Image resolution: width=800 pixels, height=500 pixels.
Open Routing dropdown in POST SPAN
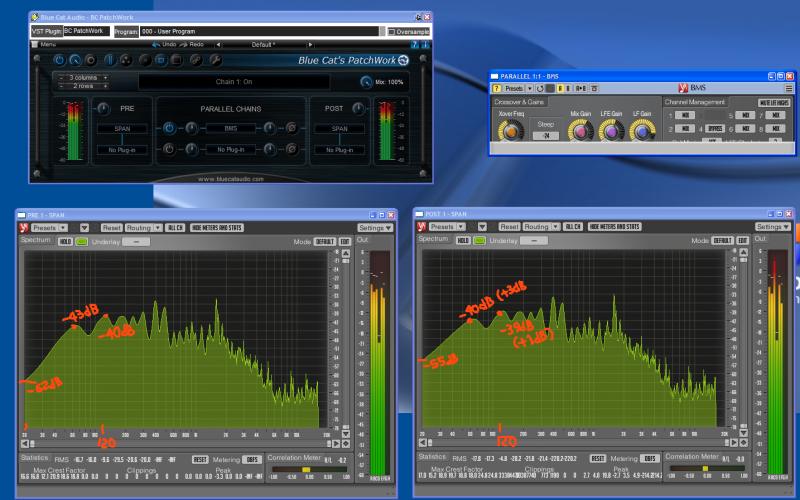pyautogui.click(x=541, y=227)
